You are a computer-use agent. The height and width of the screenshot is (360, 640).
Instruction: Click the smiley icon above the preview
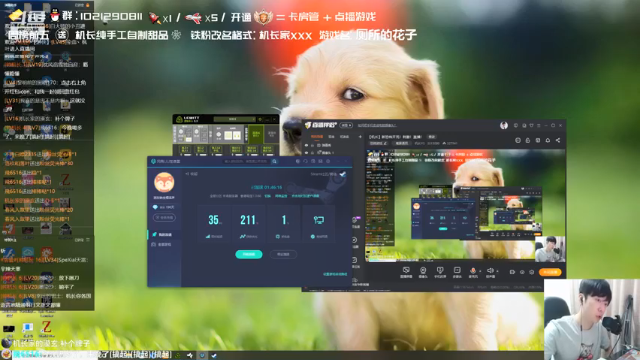pos(518,140)
